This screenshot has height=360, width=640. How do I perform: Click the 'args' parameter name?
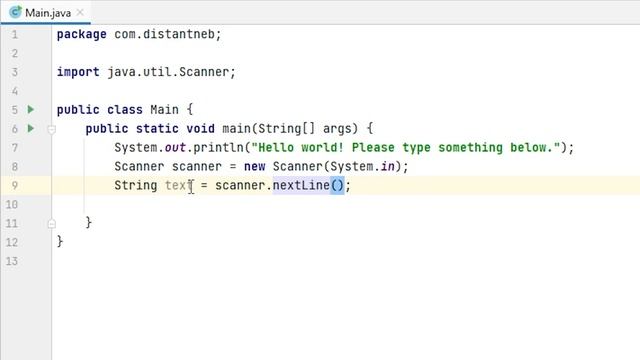(x=337, y=129)
